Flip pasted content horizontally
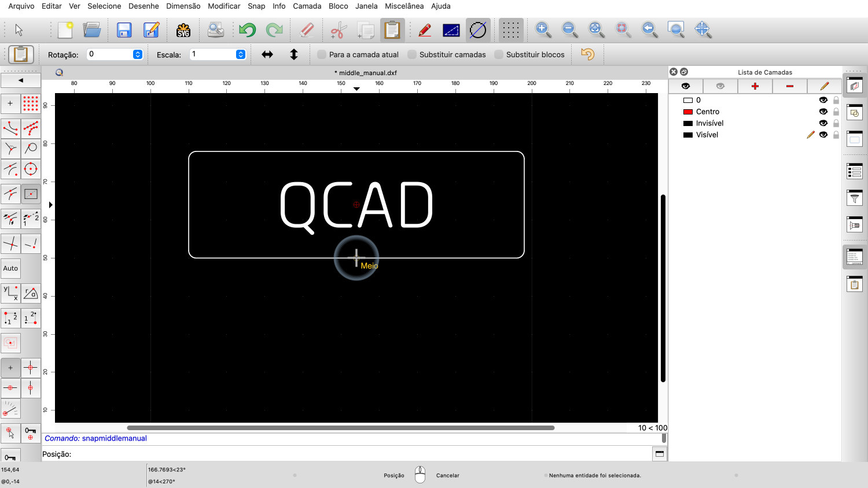The image size is (868, 488). click(267, 54)
